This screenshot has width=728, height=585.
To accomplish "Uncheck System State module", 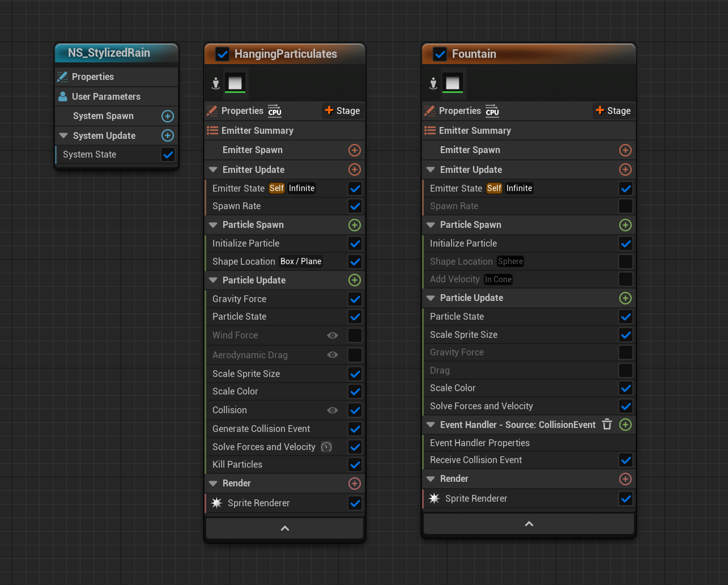I will click(x=168, y=154).
